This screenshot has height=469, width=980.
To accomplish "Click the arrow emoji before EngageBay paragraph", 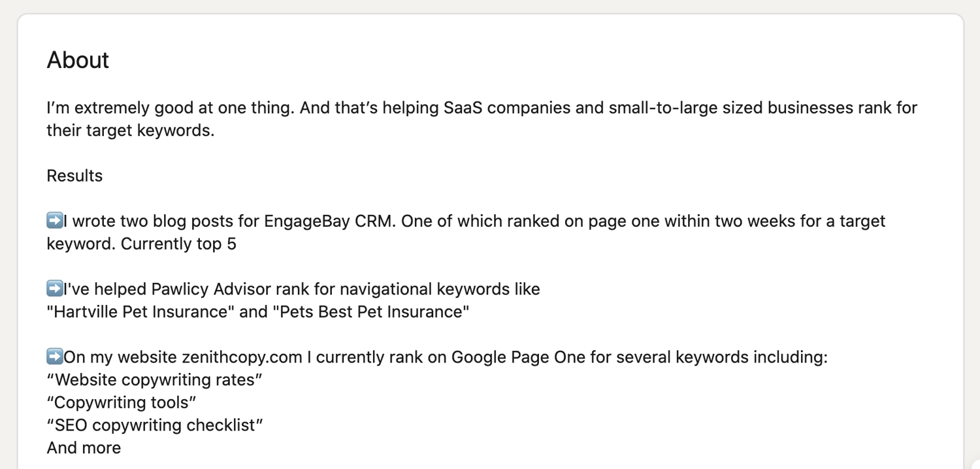I will click(55, 221).
